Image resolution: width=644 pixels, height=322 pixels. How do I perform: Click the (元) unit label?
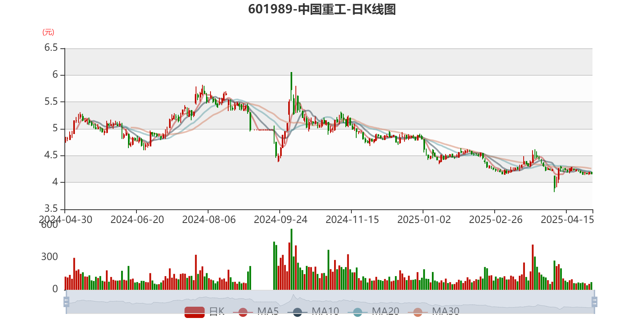(x=48, y=32)
